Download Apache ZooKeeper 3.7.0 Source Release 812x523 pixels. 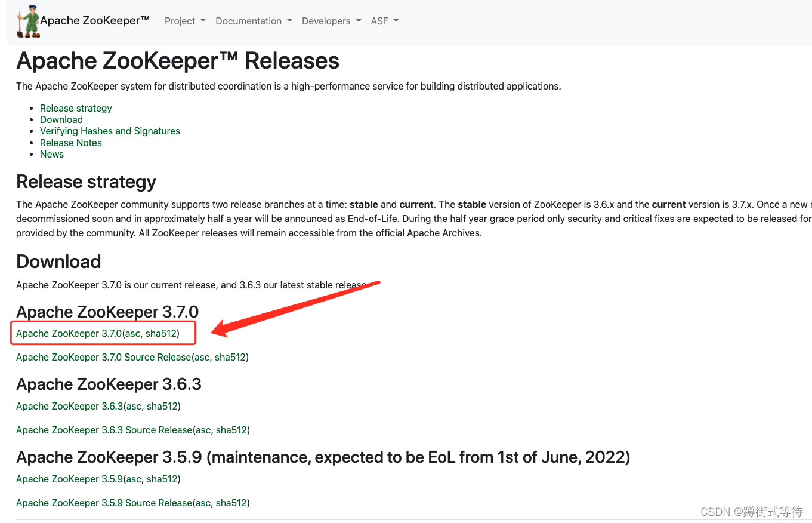click(x=104, y=357)
